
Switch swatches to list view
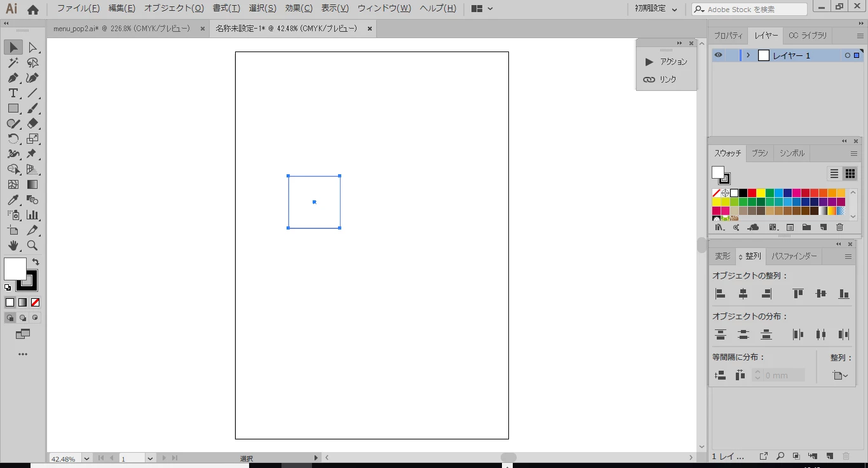[x=834, y=174]
